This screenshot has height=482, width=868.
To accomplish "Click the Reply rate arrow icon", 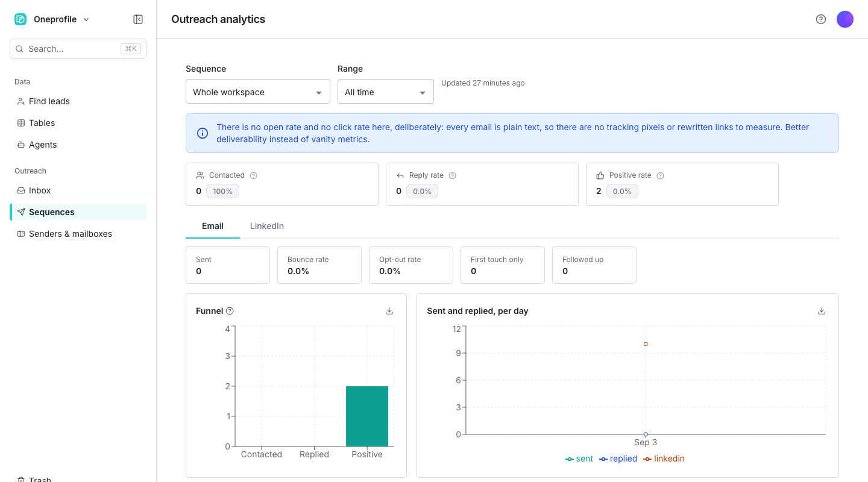I will [400, 175].
